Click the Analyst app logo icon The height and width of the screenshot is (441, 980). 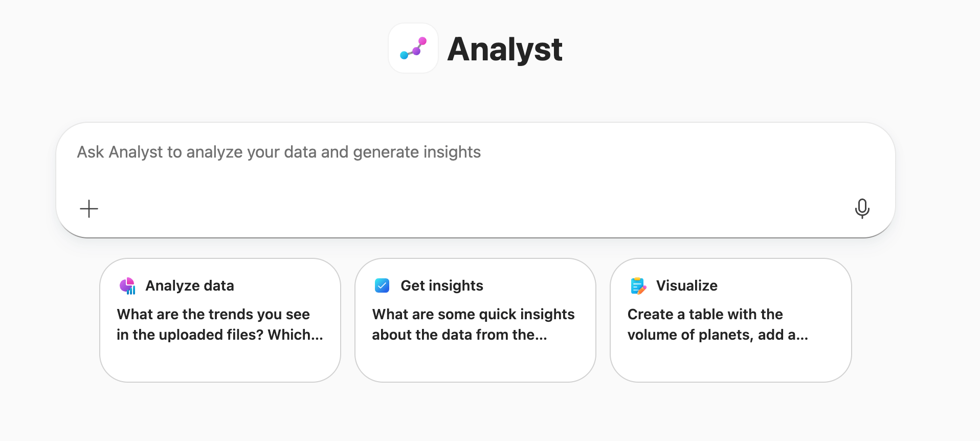[413, 49]
